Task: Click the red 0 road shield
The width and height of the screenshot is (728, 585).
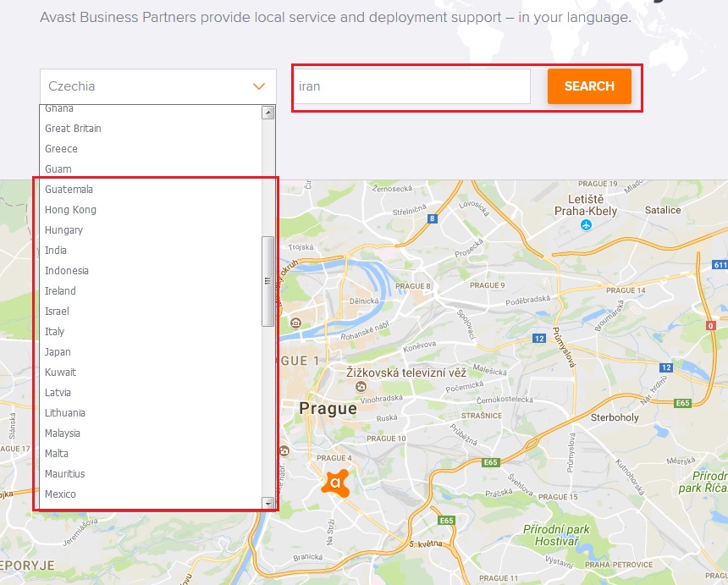Action: coord(711,326)
